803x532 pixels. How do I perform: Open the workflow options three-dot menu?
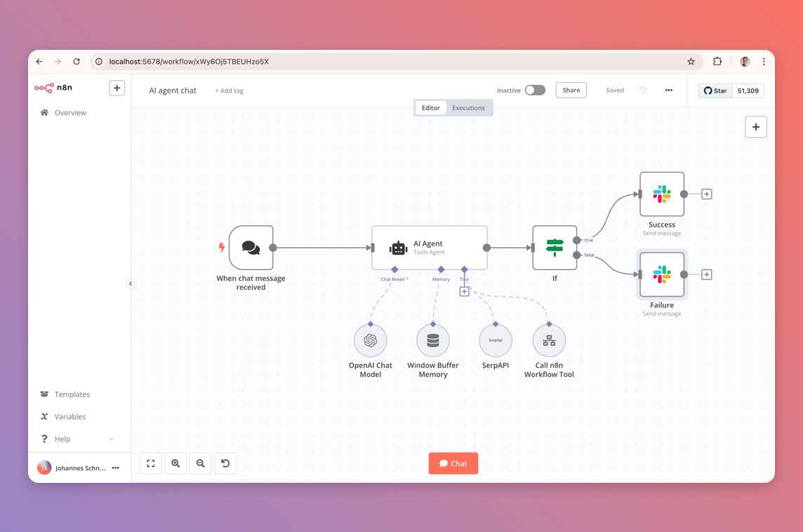tap(669, 90)
